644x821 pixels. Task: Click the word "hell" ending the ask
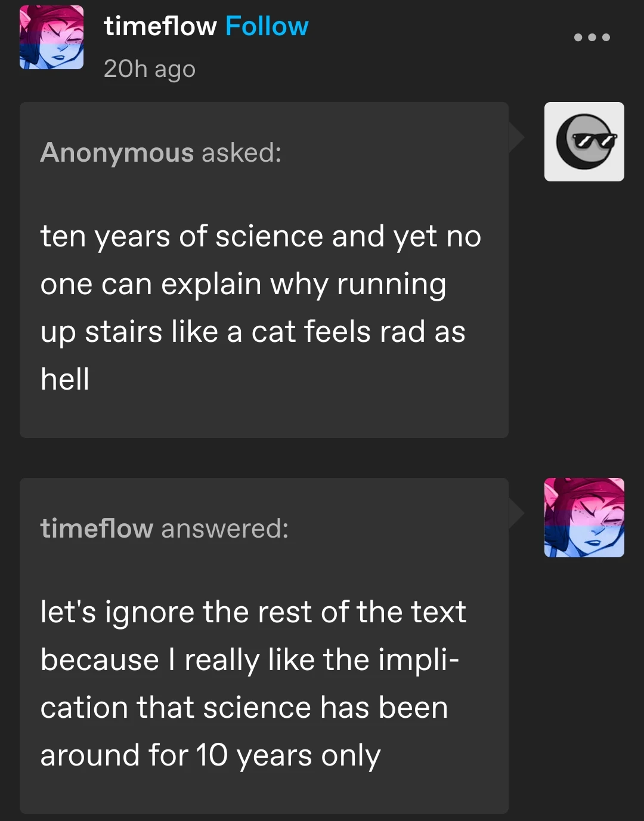pos(65,379)
